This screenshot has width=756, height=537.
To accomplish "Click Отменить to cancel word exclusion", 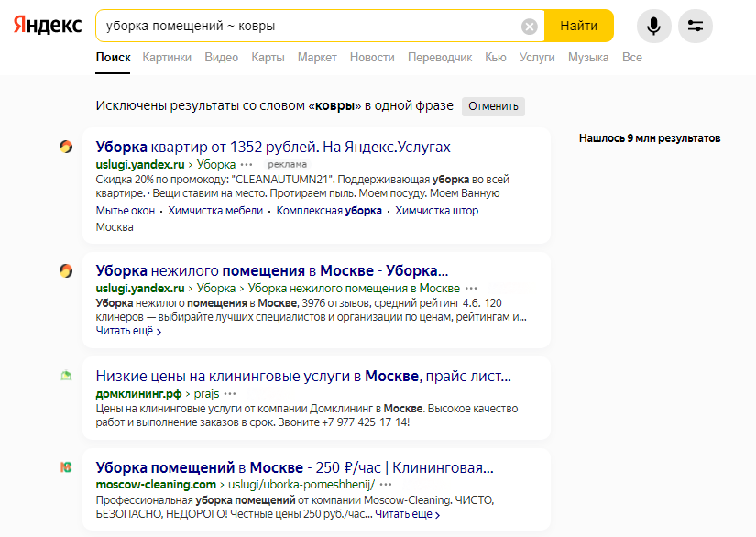I will [493, 106].
